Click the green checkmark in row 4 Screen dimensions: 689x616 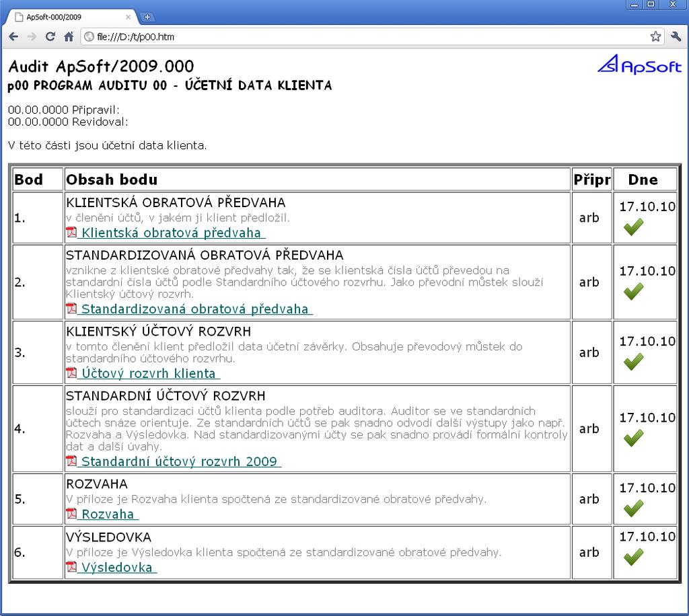(x=633, y=438)
